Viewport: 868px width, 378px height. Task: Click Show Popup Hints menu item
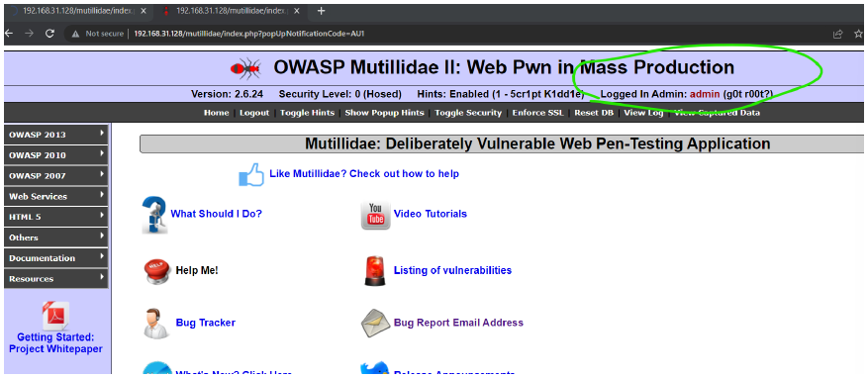tap(384, 113)
